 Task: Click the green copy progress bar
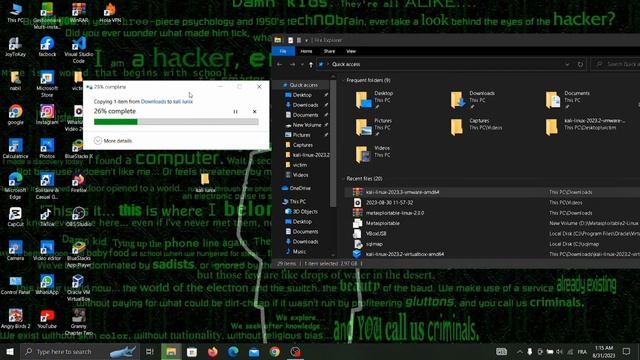[176, 122]
